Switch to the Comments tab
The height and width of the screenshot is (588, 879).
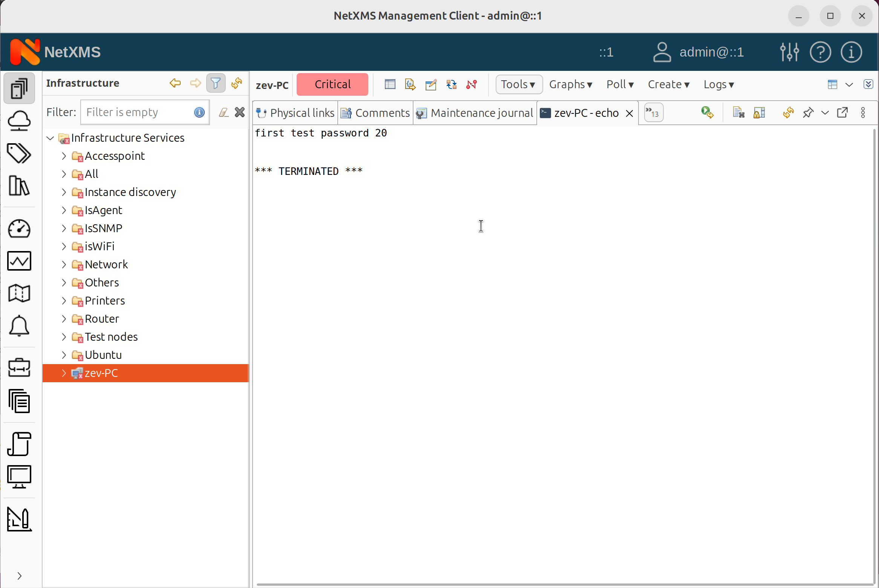pyautogui.click(x=375, y=113)
